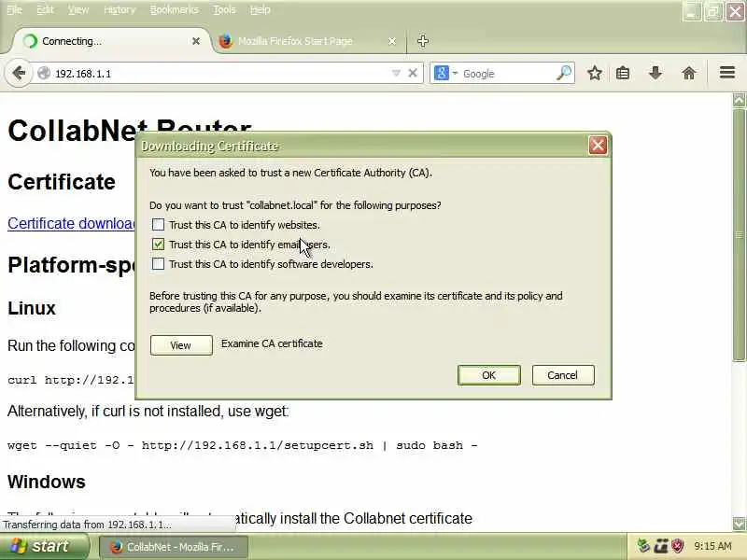Click the Firefox back arrow button
The image size is (747, 560).
[19, 74]
